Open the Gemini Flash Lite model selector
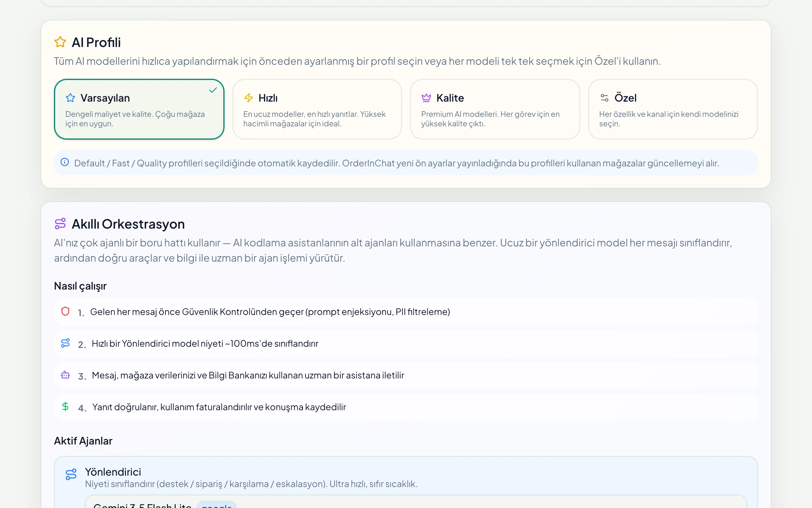This screenshot has width=812, height=508. 416,502
